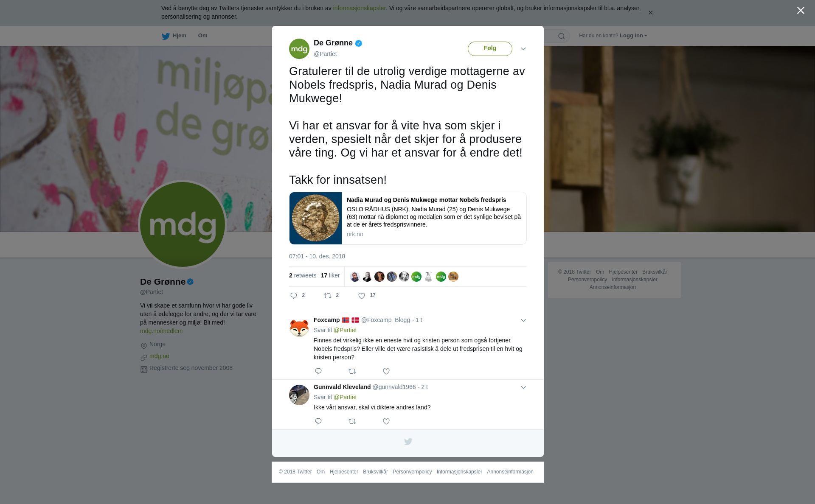Retweet the De Grønne tweet
This screenshot has height=504, width=815.
(328, 296)
